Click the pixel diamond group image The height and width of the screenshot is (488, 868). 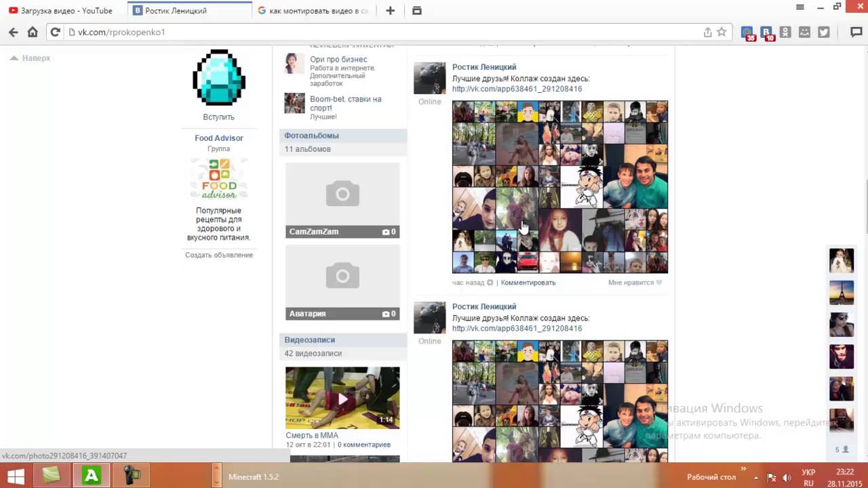point(218,78)
